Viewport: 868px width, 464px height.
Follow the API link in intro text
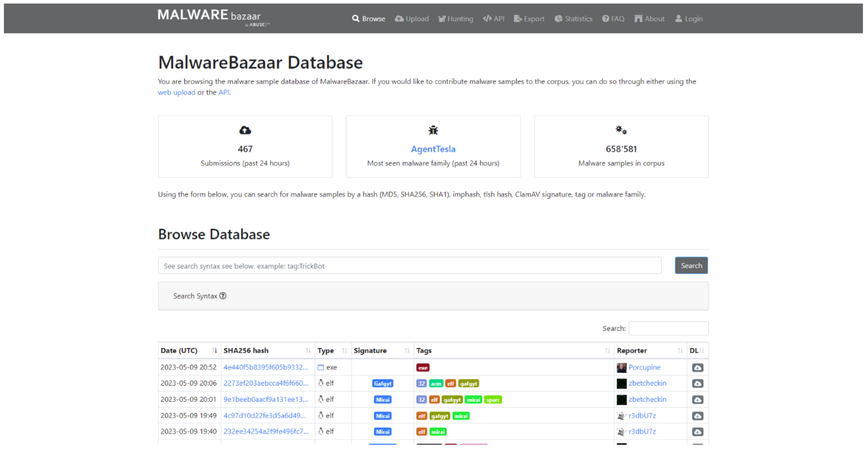point(224,92)
